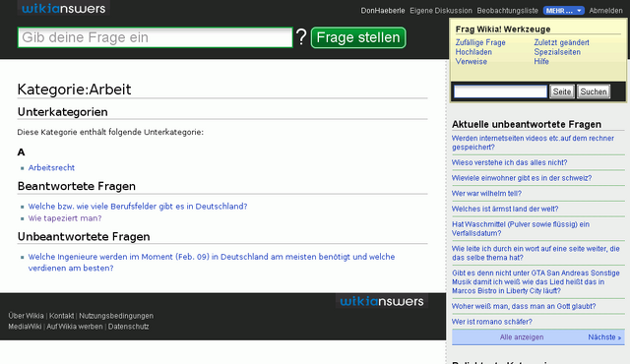The height and width of the screenshot is (364, 630).
Task: Open Über Wikia footer link
Action: click(27, 316)
